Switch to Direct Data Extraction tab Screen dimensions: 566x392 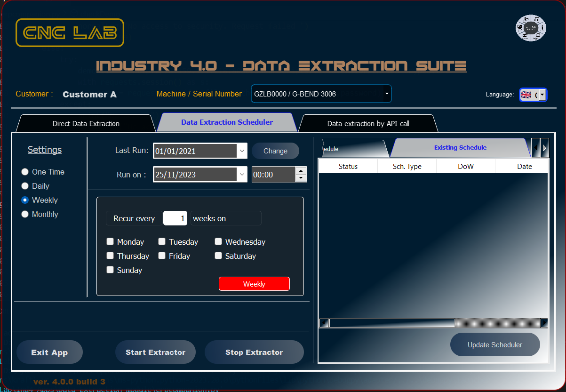click(86, 124)
